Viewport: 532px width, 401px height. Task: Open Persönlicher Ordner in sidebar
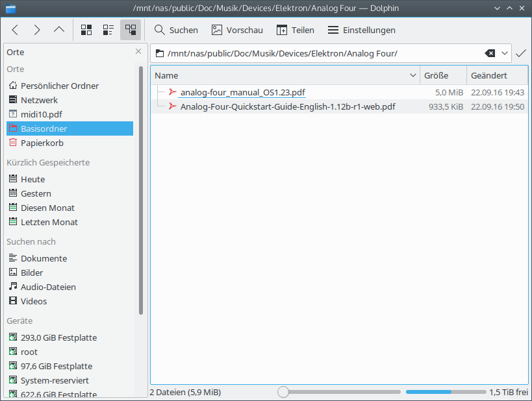[70, 86]
